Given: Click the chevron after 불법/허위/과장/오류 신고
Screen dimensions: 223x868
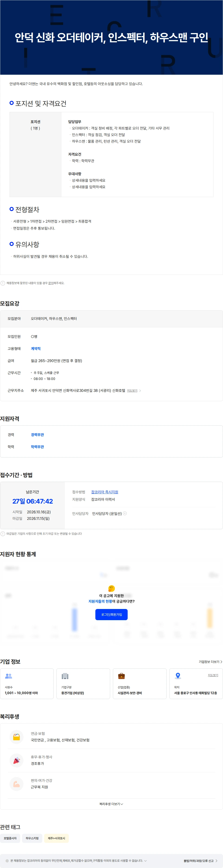Looking at the screenshot, I should 216,861.
